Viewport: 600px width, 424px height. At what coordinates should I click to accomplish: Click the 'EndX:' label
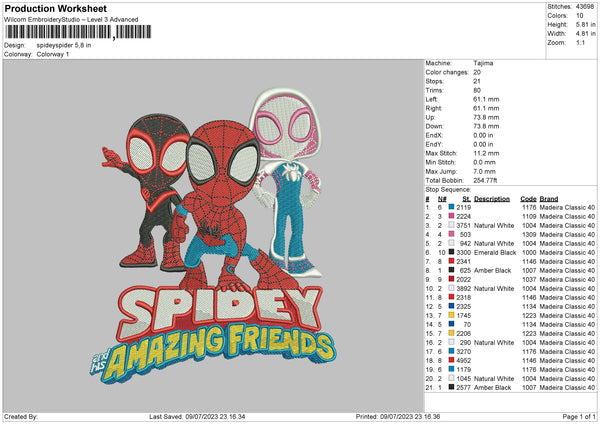tap(434, 135)
